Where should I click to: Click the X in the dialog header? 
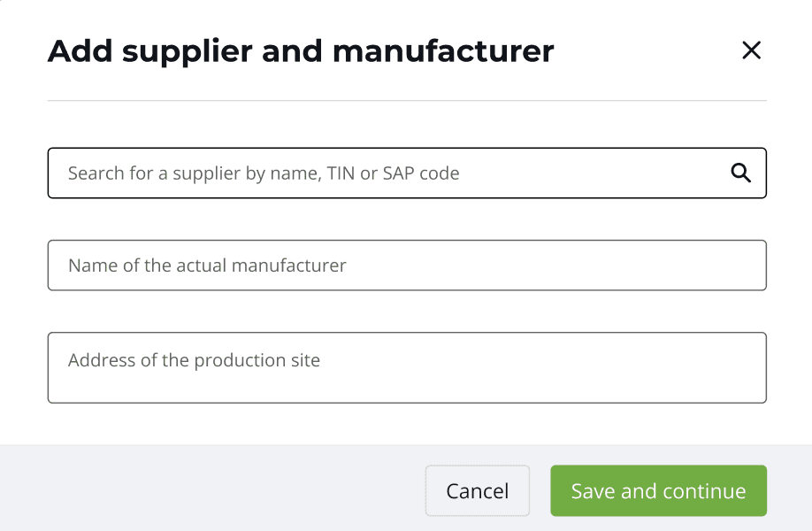pos(751,50)
